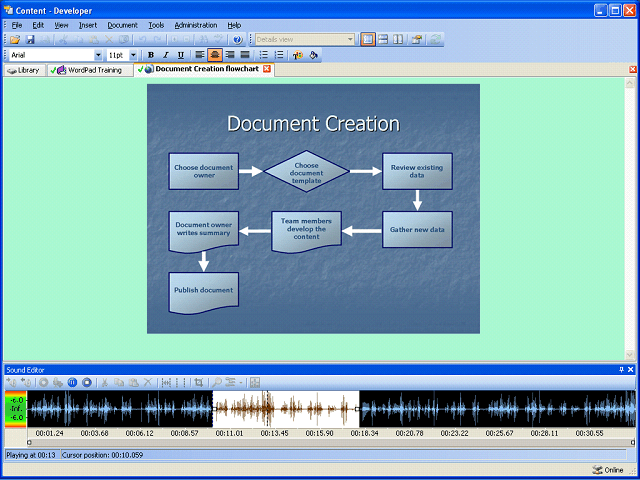Toggle bold text formatting
This screenshot has height=480, width=640.
pos(151,55)
